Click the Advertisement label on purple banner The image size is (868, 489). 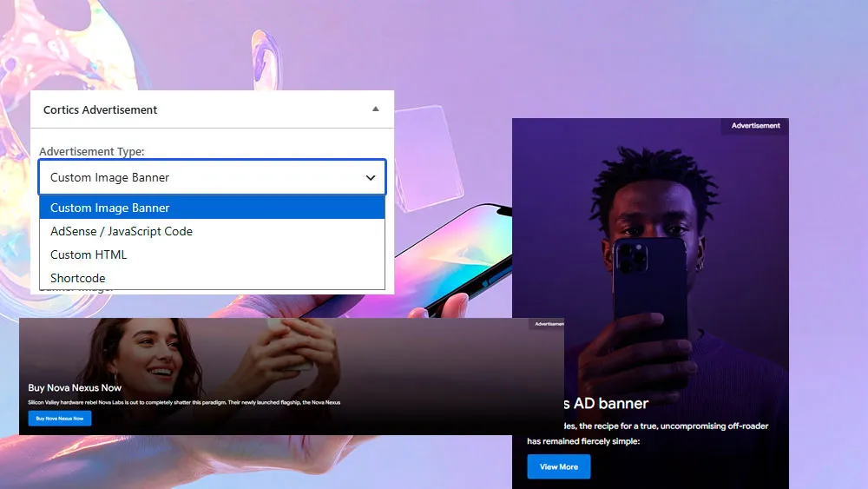click(756, 126)
